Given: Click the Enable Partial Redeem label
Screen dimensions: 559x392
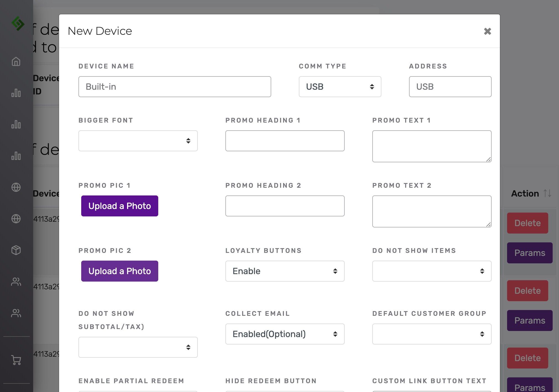Looking at the screenshot, I should (131, 381).
